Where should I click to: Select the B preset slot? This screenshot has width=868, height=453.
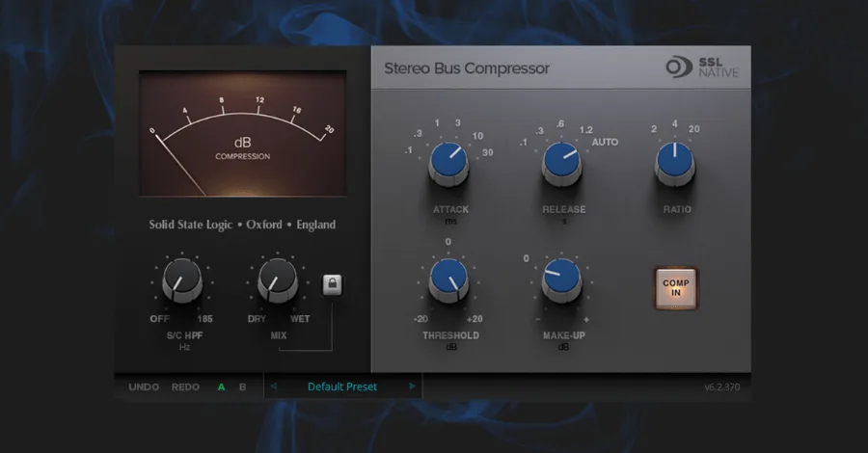[x=242, y=387]
